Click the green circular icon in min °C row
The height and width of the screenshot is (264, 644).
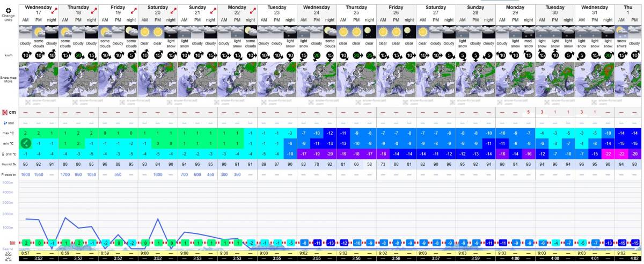point(25,143)
